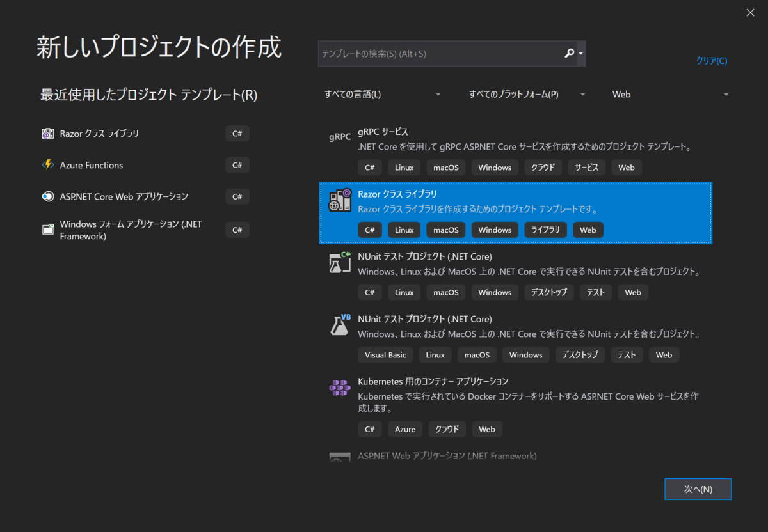Click the Kubernetes container application hexagon icon
This screenshot has height=532, width=768.
pos(339,387)
